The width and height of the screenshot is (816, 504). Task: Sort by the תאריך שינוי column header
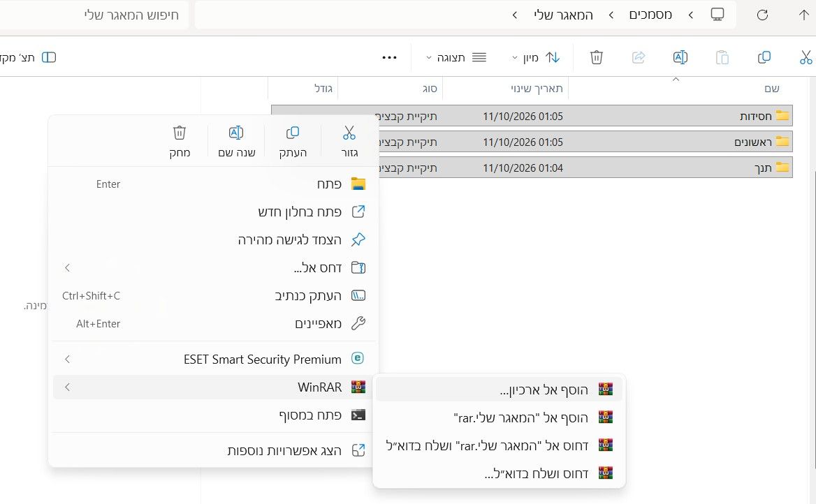537,89
